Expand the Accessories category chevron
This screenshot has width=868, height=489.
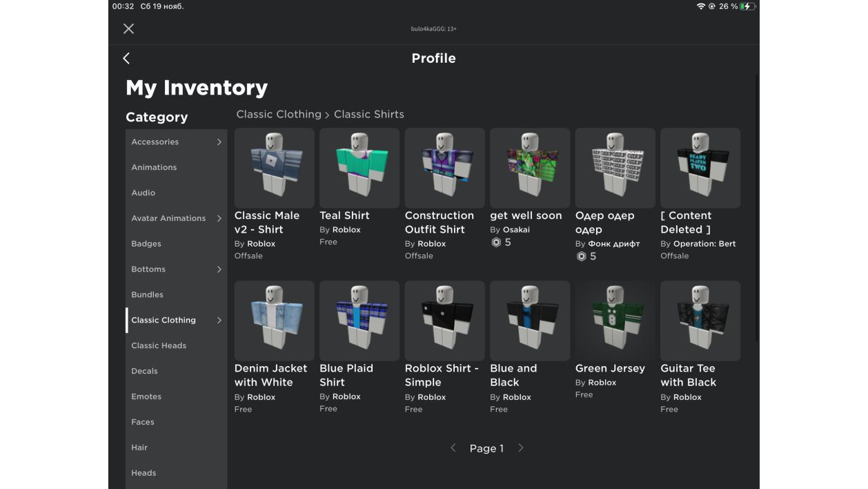point(219,142)
